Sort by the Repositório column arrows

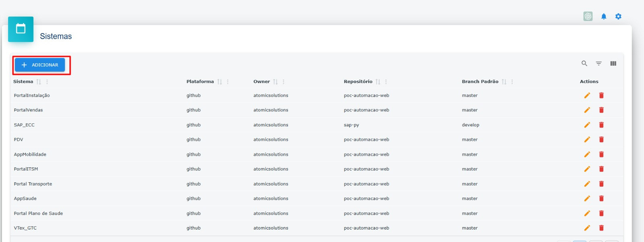click(378, 81)
